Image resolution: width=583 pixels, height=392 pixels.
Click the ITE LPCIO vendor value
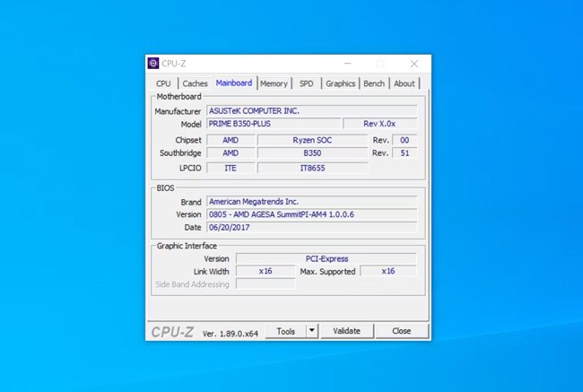tap(231, 168)
